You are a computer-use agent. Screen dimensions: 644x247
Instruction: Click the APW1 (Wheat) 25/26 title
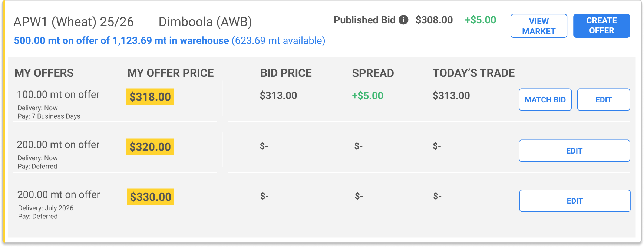75,22
